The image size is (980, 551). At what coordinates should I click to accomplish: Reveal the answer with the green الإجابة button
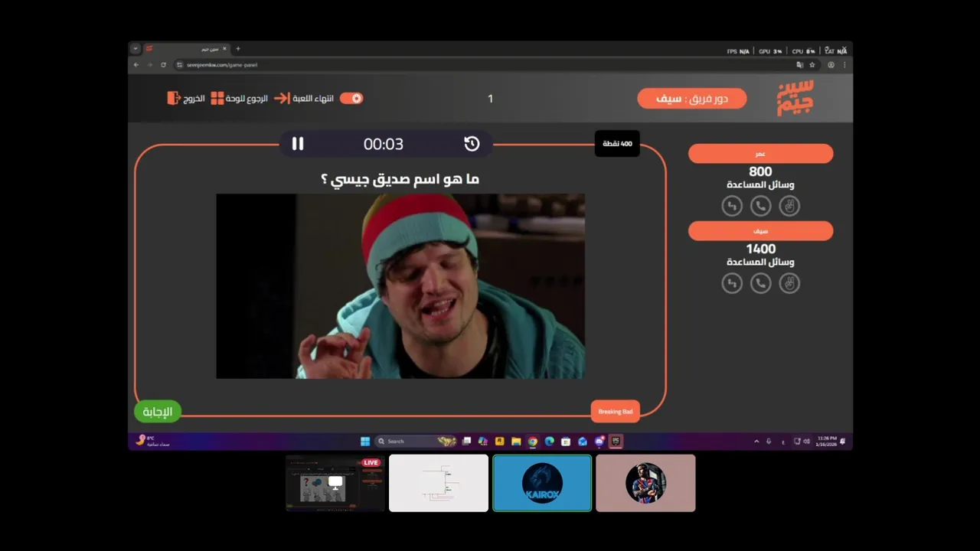[x=158, y=412]
